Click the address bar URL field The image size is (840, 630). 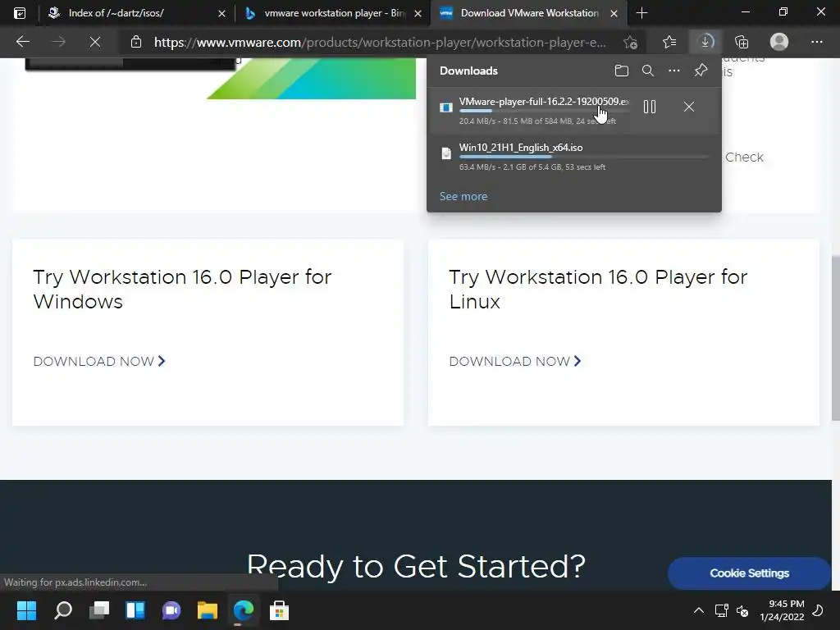[x=380, y=43]
